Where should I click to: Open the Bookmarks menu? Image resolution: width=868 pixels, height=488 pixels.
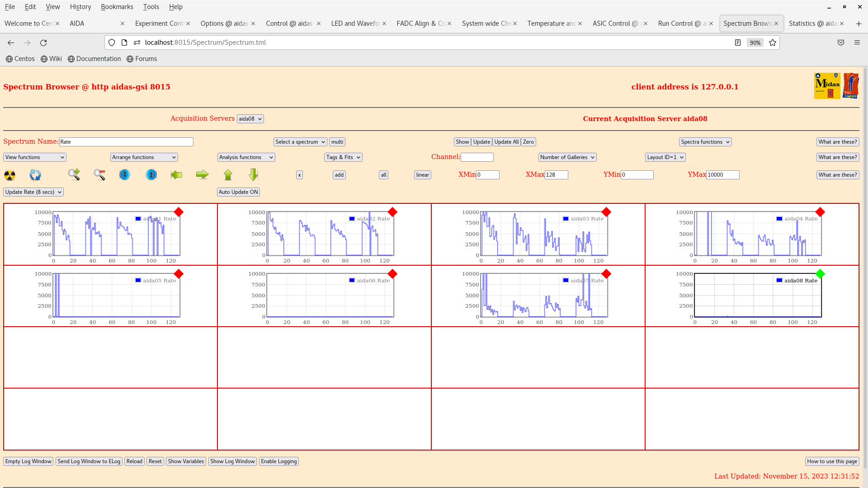coord(117,7)
